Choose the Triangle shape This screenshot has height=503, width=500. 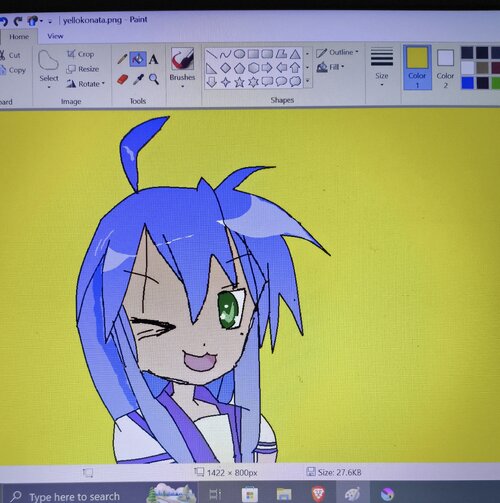tap(295, 54)
